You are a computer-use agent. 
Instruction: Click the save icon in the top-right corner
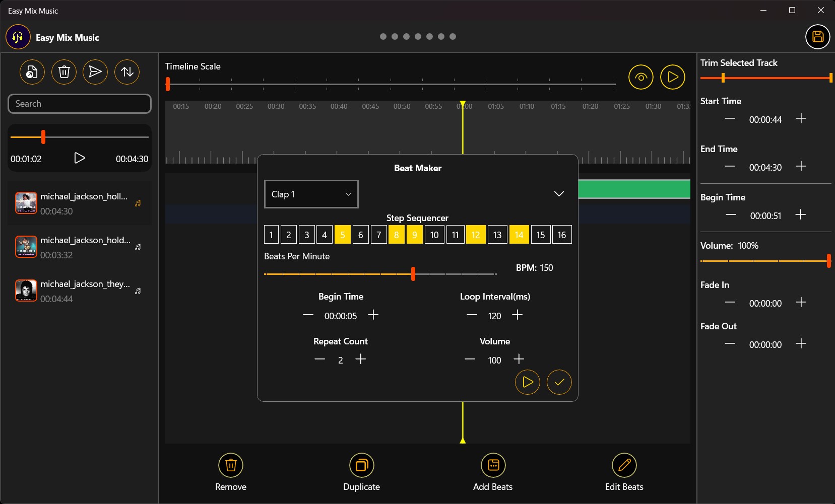pyautogui.click(x=817, y=37)
